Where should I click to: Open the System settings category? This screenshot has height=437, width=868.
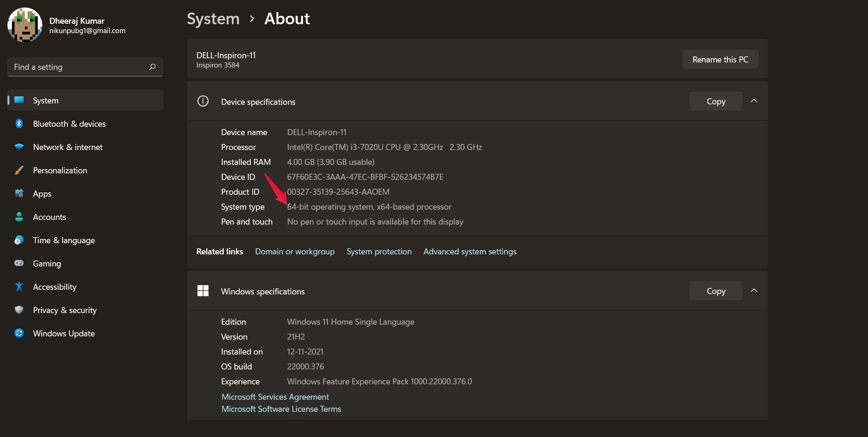click(85, 100)
